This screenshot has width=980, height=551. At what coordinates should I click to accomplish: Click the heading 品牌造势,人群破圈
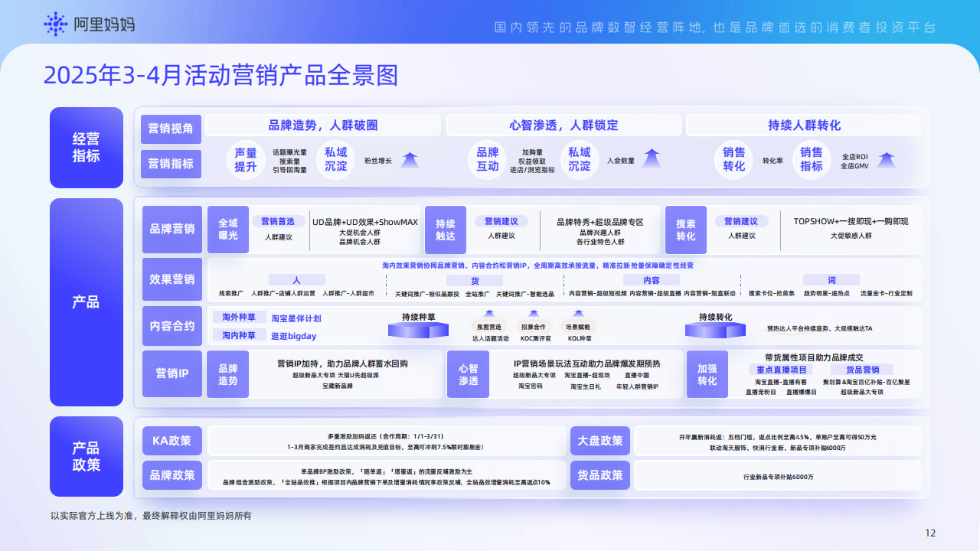coord(322,126)
